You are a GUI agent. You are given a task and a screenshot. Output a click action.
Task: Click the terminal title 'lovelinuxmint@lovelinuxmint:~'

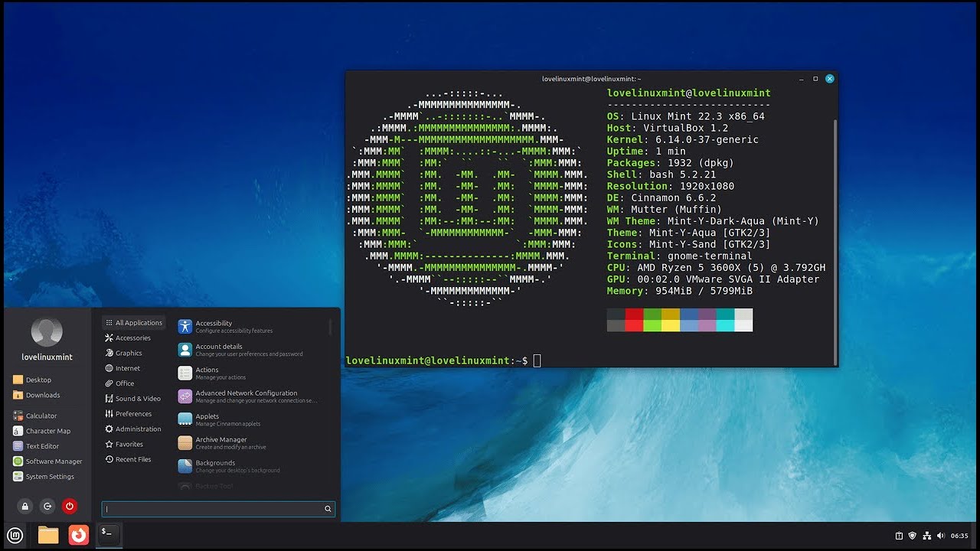591,79
